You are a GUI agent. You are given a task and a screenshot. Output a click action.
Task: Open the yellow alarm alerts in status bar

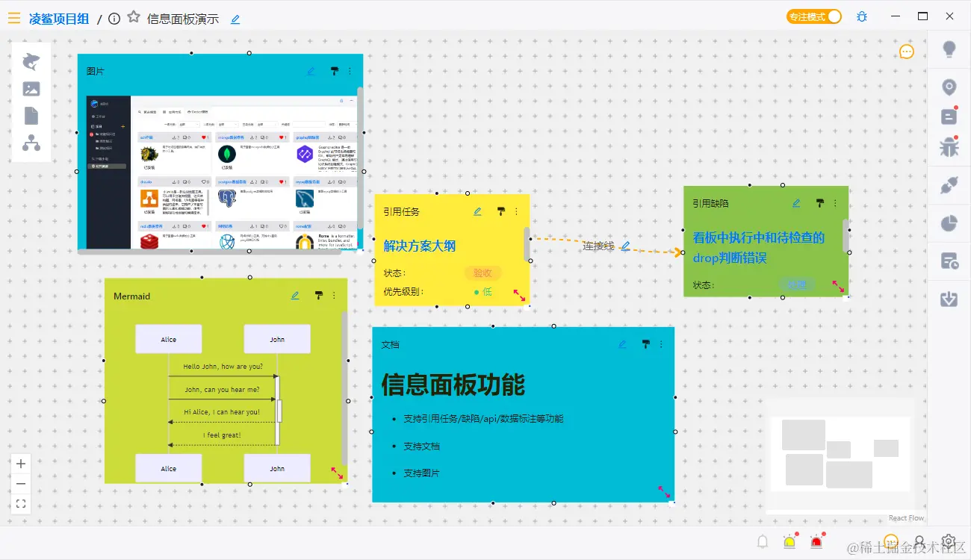pyautogui.click(x=789, y=542)
